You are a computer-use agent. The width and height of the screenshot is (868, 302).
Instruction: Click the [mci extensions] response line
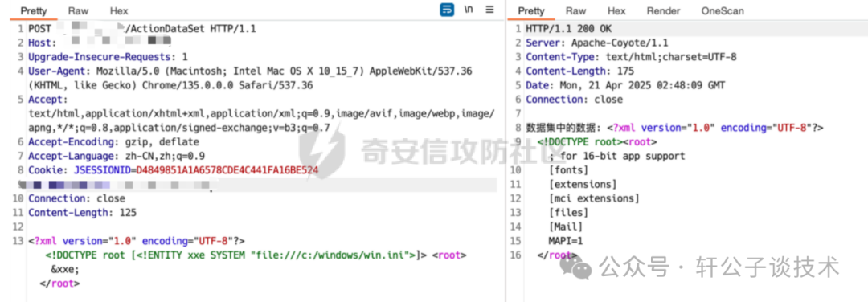point(594,198)
